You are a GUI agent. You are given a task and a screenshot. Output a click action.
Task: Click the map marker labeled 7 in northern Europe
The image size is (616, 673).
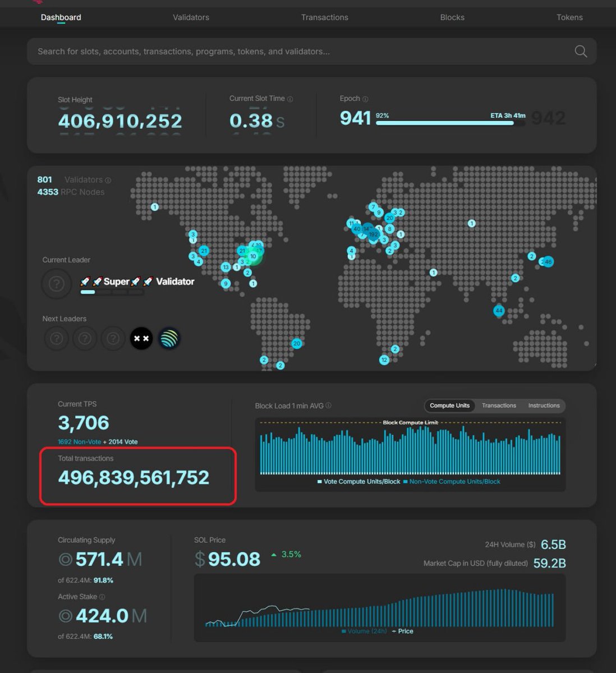[373, 207]
